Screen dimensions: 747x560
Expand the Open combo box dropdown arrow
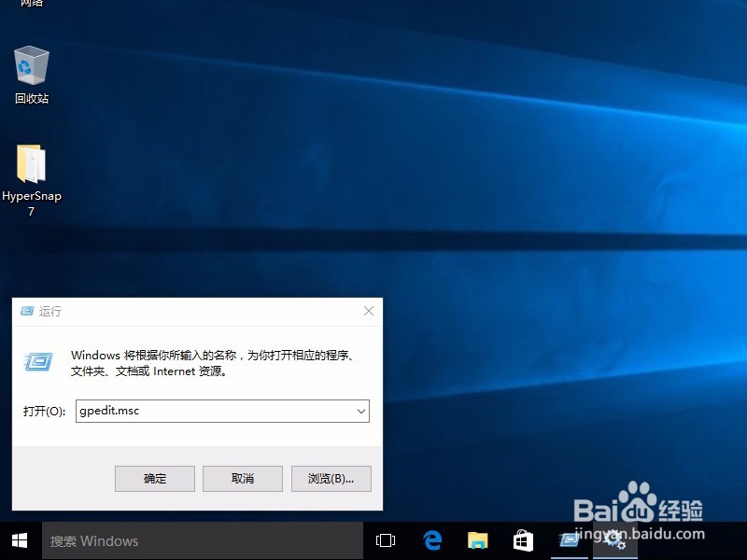point(361,411)
